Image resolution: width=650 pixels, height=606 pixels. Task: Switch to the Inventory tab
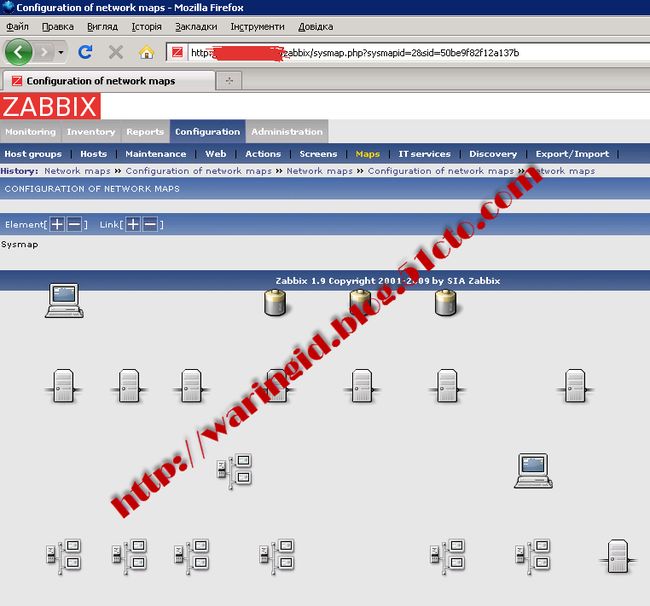91,132
